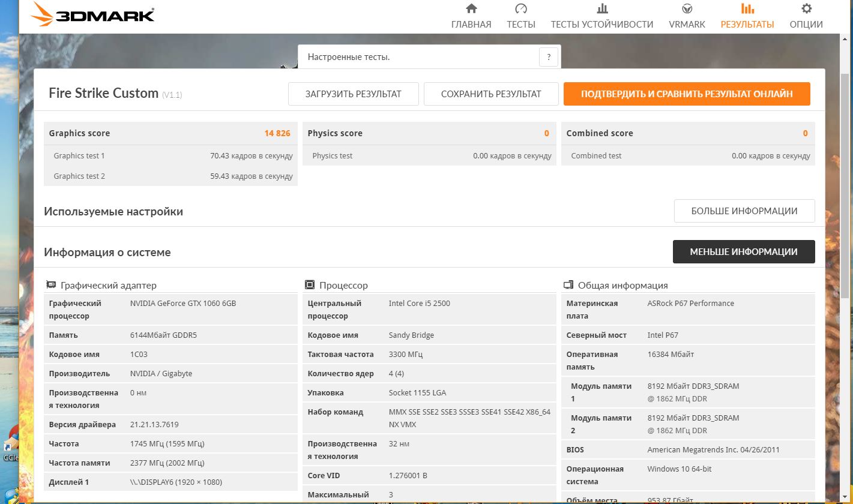
Task: Switch to the Тесты tab
Action: click(521, 16)
